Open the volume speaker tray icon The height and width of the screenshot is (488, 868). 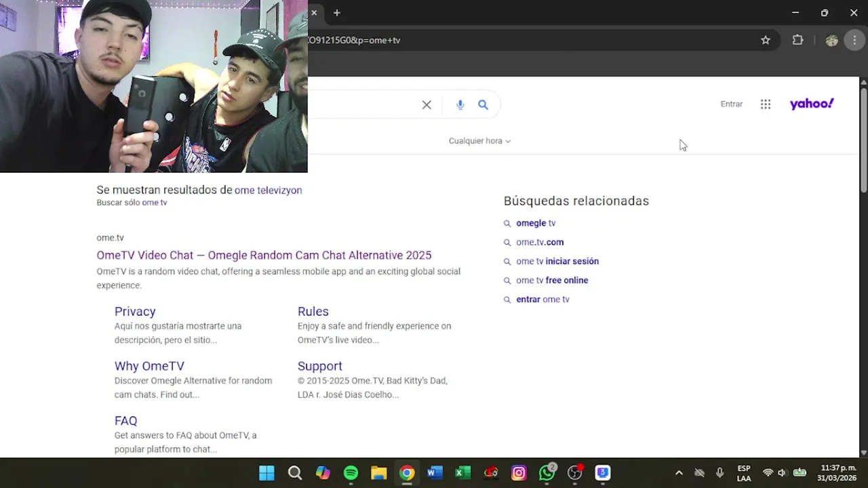782,473
